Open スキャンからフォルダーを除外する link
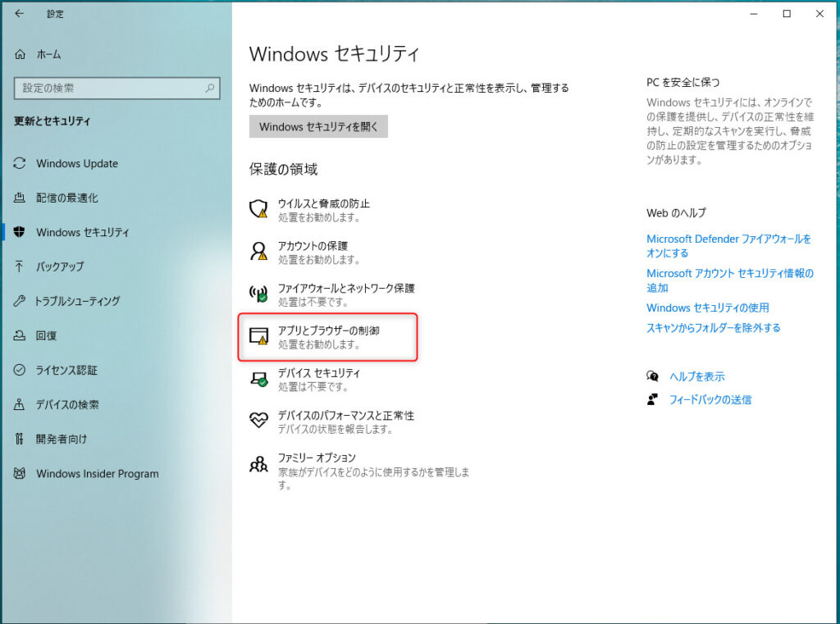Viewport: 840px width, 624px height. pyautogui.click(x=713, y=328)
